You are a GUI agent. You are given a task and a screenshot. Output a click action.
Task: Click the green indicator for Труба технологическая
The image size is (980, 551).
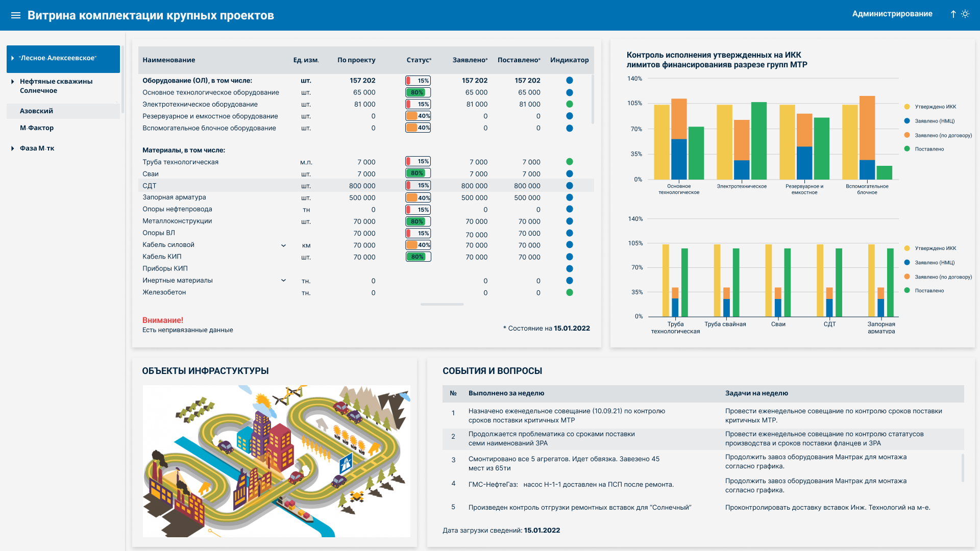tap(570, 162)
